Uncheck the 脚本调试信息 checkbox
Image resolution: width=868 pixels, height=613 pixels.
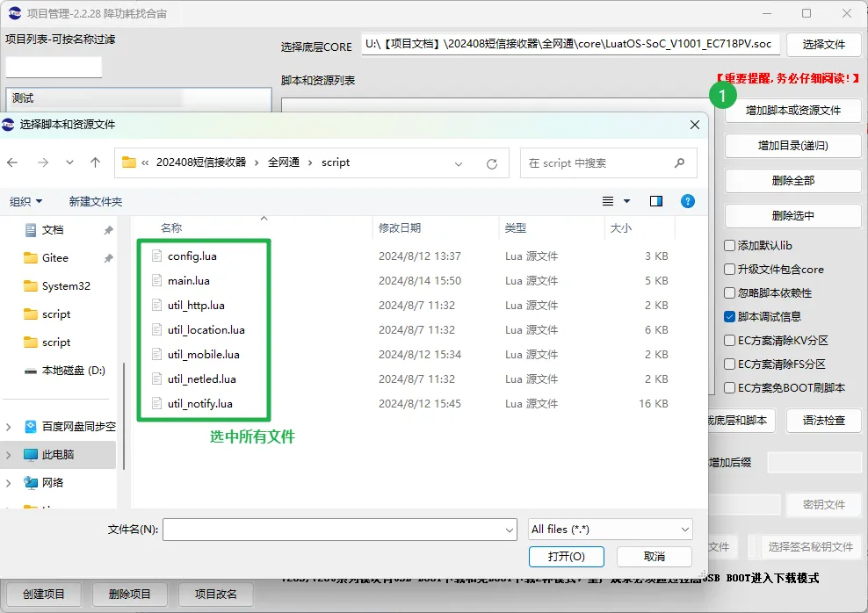[x=729, y=317]
